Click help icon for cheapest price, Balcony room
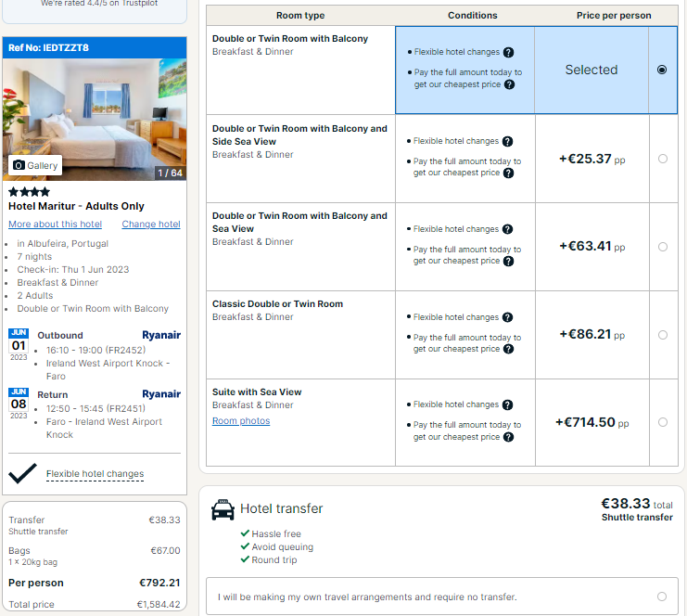The height and width of the screenshot is (616, 687). pos(509,84)
